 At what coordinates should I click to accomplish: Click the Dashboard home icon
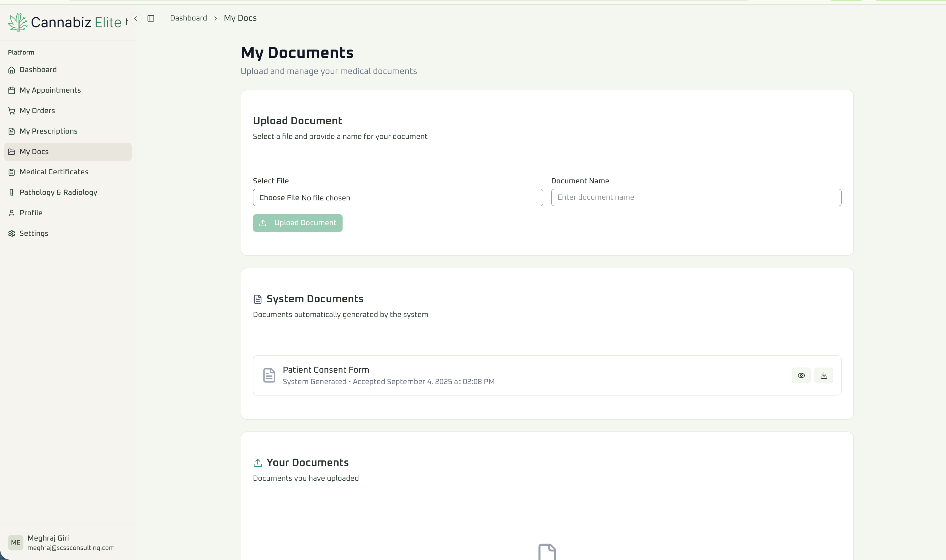[12, 69]
